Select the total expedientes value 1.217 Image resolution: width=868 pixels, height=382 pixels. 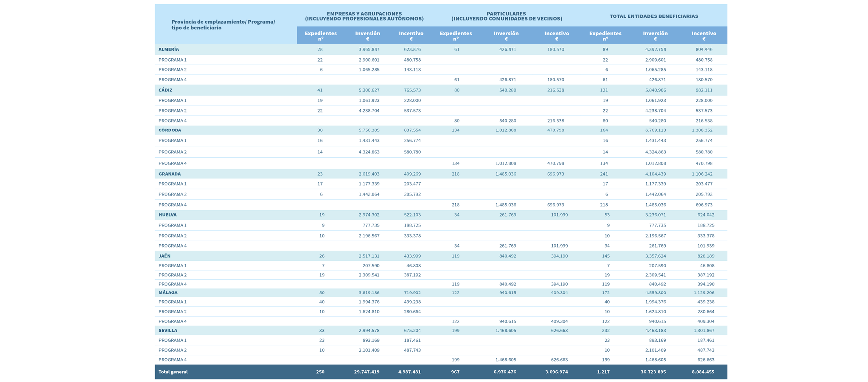603,372
